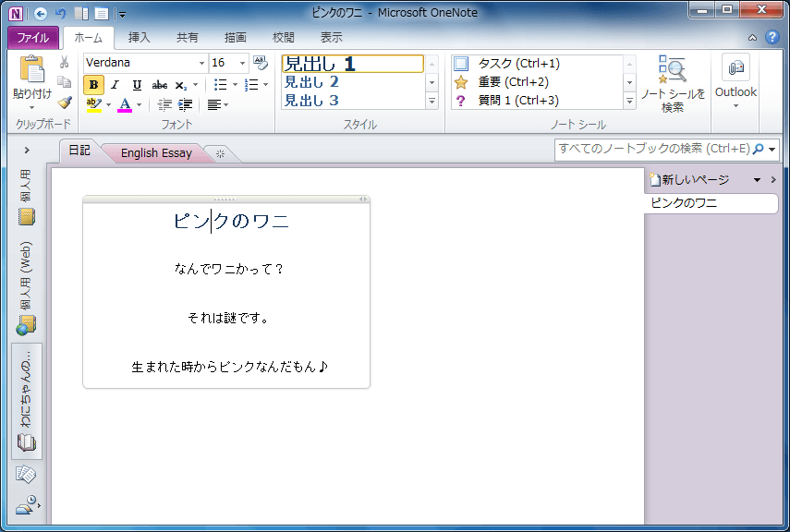
Task: Click the all-notebooks search box
Action: tap(654, 150)
